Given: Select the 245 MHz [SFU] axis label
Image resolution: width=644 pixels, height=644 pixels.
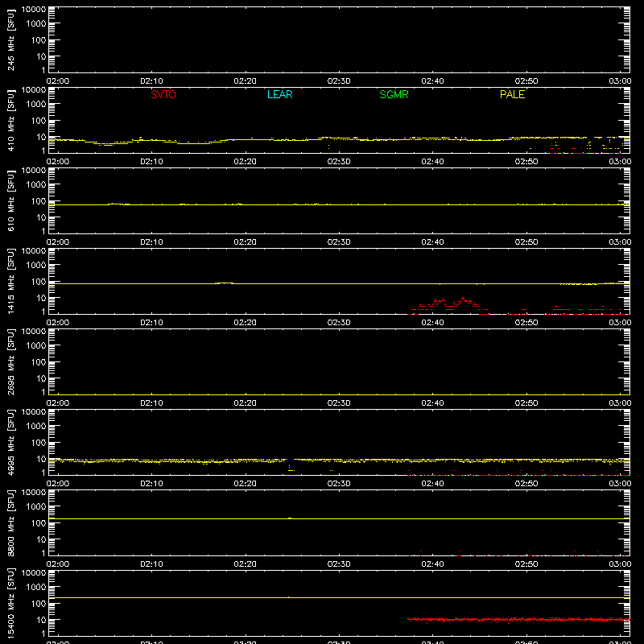Looking at the screenshot, I should [x=10, y=39].
